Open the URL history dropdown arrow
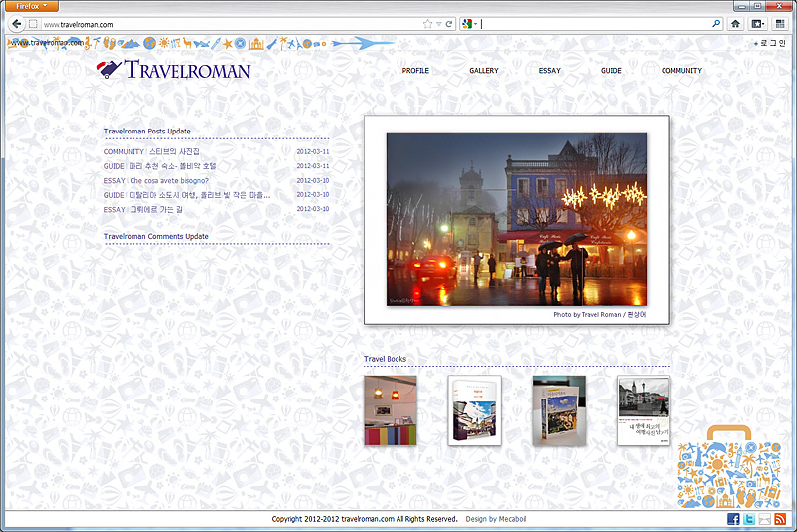This screenshot has width=797, height=532. pyautogui.click(x=439, y=24)
